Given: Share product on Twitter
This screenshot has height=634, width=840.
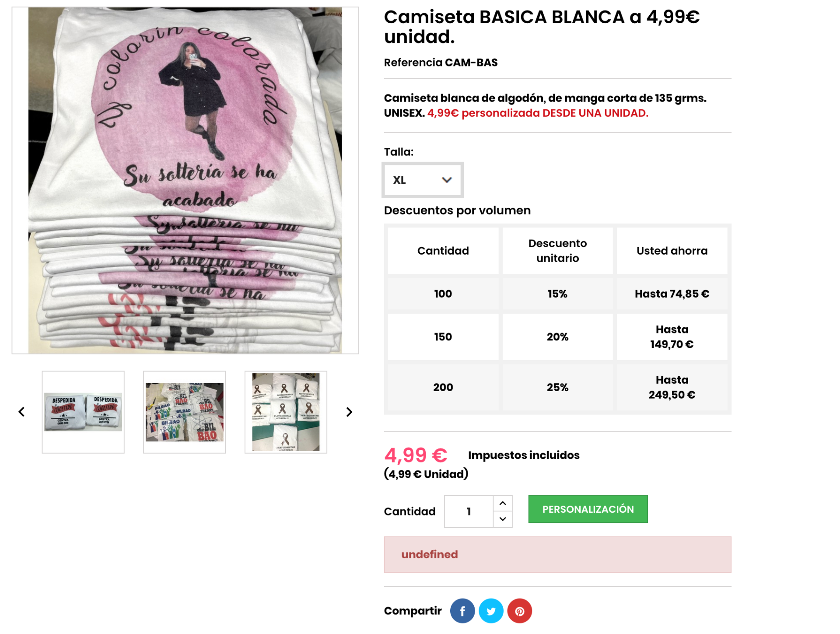Looking at the screenshot, I should (x=491, y=611).
